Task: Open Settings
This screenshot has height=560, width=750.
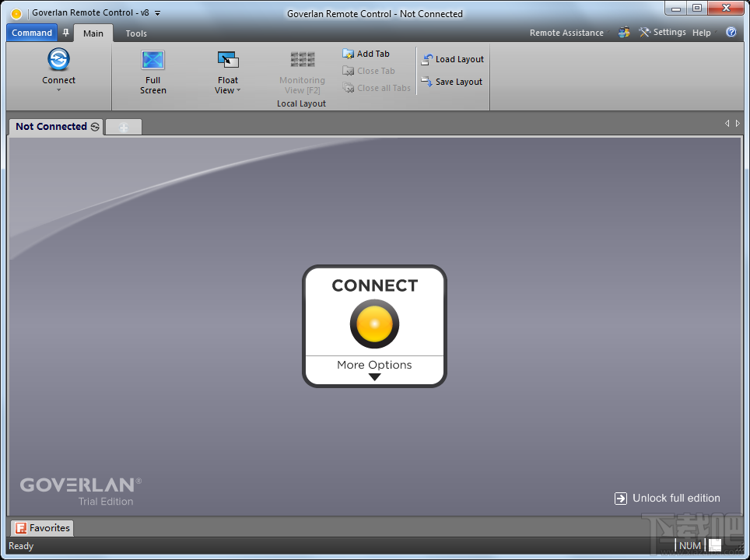Action: point(662,32)
